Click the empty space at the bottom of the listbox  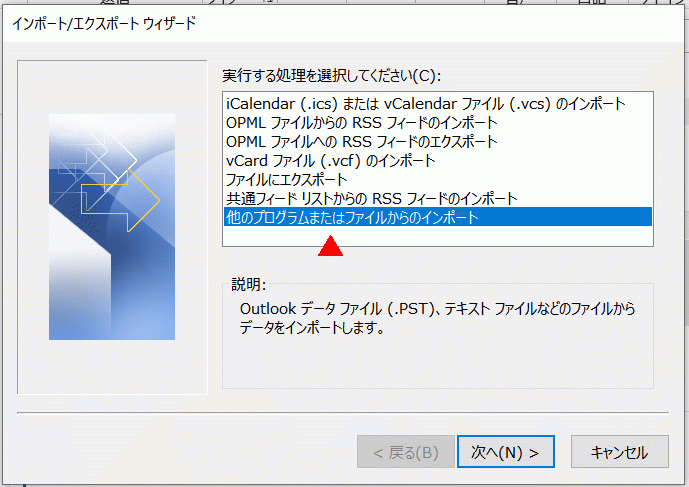(x=438, y=236)
